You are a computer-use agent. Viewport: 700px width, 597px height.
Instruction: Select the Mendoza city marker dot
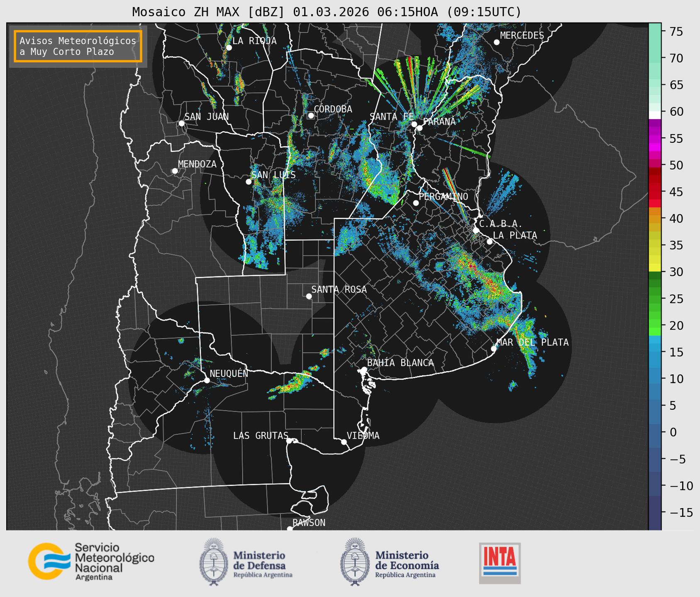point(175,171)
